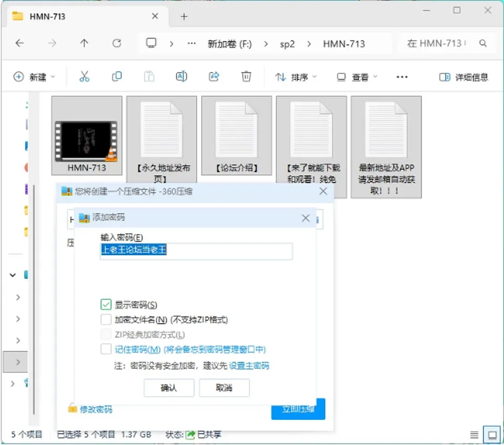Close the 添加密码 dialog
This screenshot has height=445, width=504.
[306, 218]
